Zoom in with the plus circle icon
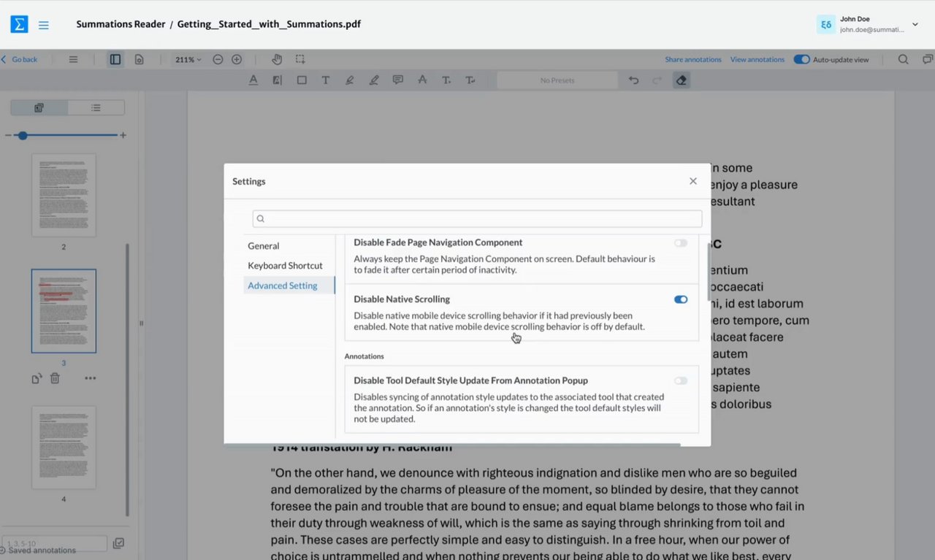This screenshot has width=935, height=560. pyautogui.click(x=237, y=59)
